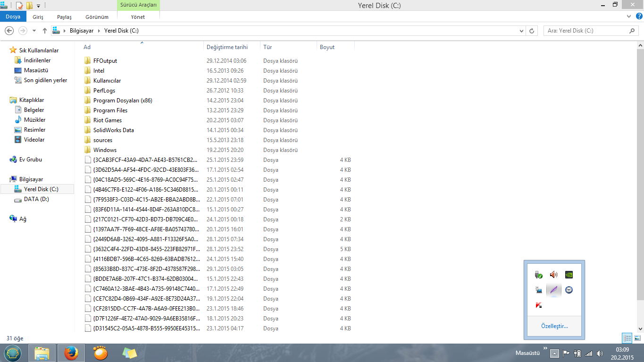Screen dimensions: 644x362
Task: Expand the address bar history dropdown
Action: (x=521, y=31)
